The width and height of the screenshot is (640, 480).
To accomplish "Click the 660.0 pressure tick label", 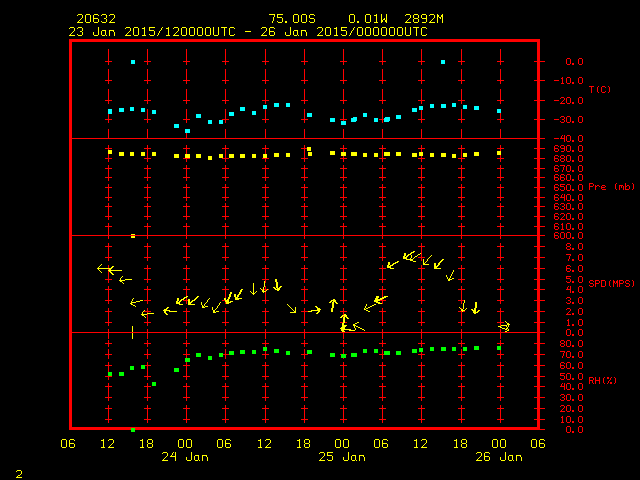I will pyautogui.click(x=569, y=178).
